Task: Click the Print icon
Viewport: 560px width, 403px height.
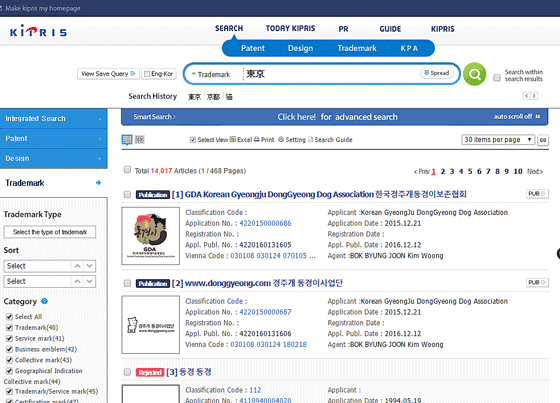Action: [256, 139]
